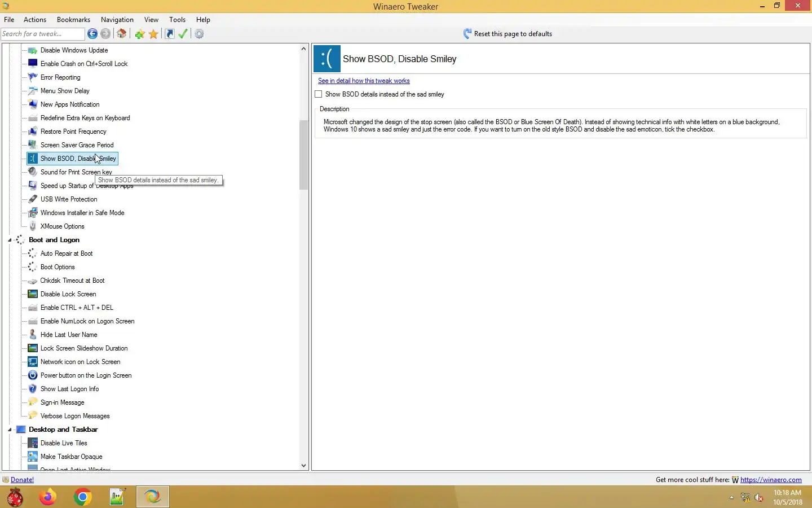
Task: Click the blue shortcut arrow icon in the toolbar
Action: point(169,34)
